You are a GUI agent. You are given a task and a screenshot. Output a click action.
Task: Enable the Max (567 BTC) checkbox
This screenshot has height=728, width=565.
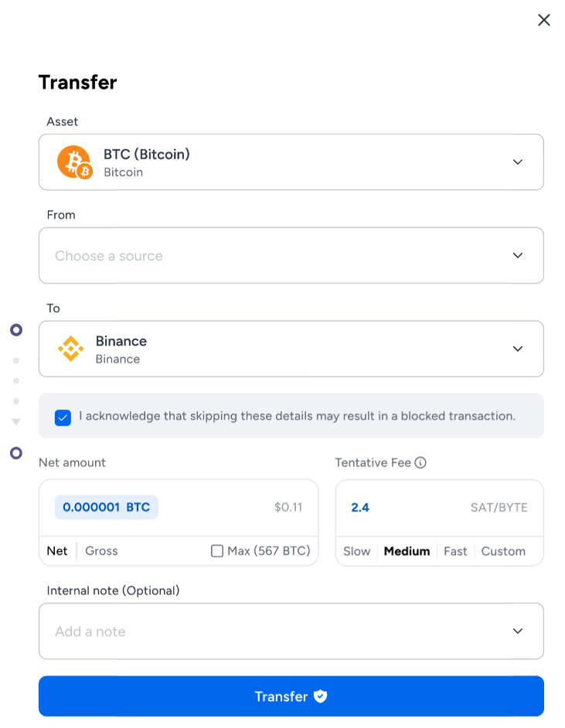point(217,551)
